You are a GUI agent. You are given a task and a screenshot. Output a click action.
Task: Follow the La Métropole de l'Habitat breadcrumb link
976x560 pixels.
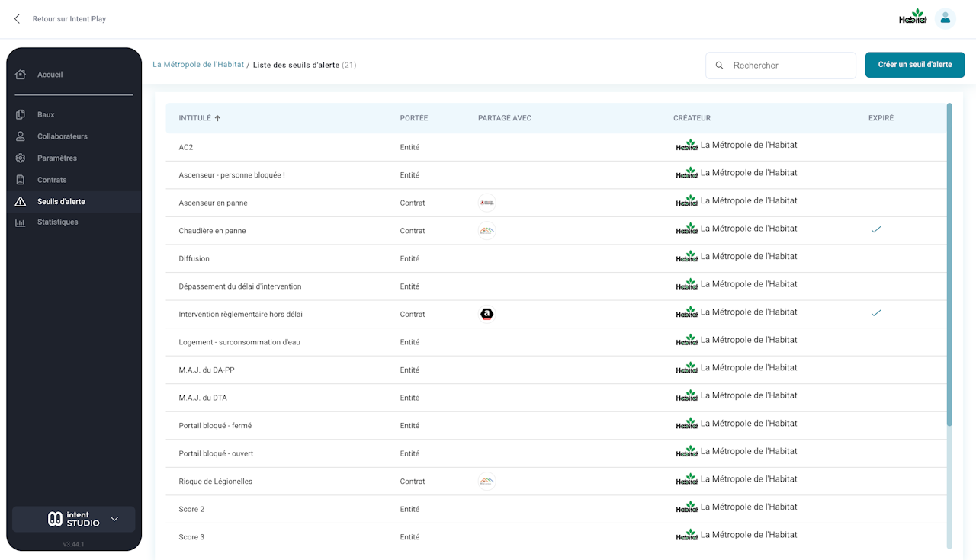[x=198, y=65]
